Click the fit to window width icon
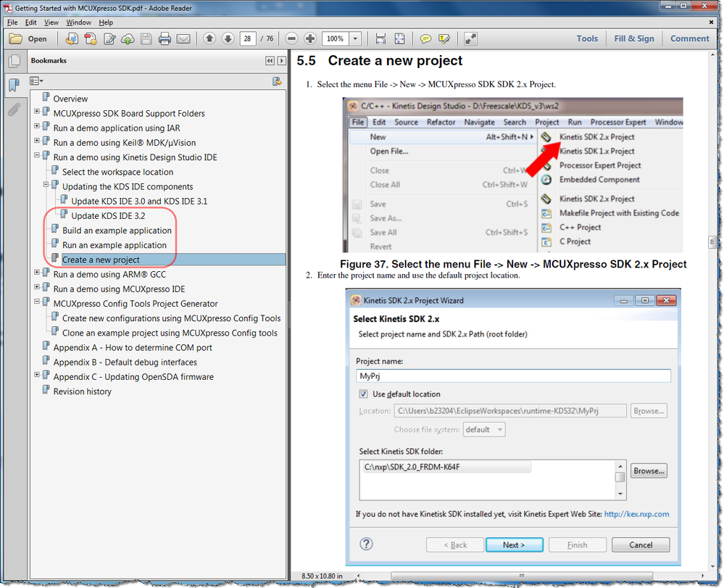The height and width of the screenshot is (588, 724). 380,39
